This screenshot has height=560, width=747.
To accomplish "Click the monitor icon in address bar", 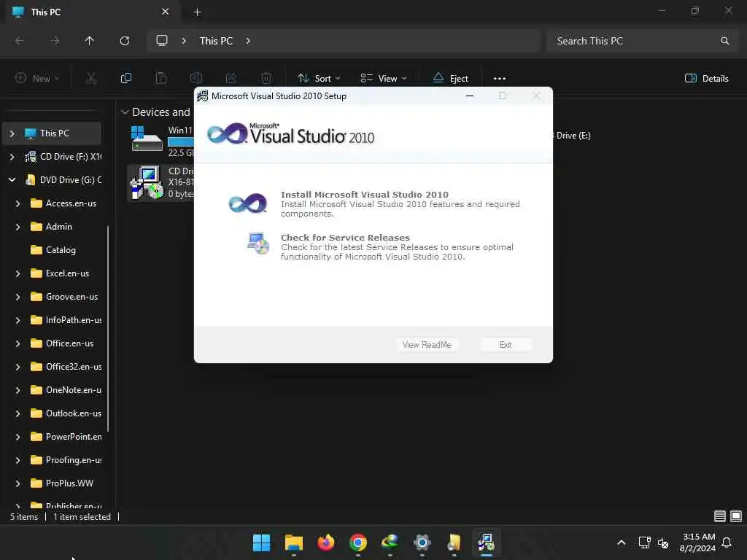I will click(x=162, y=41).
